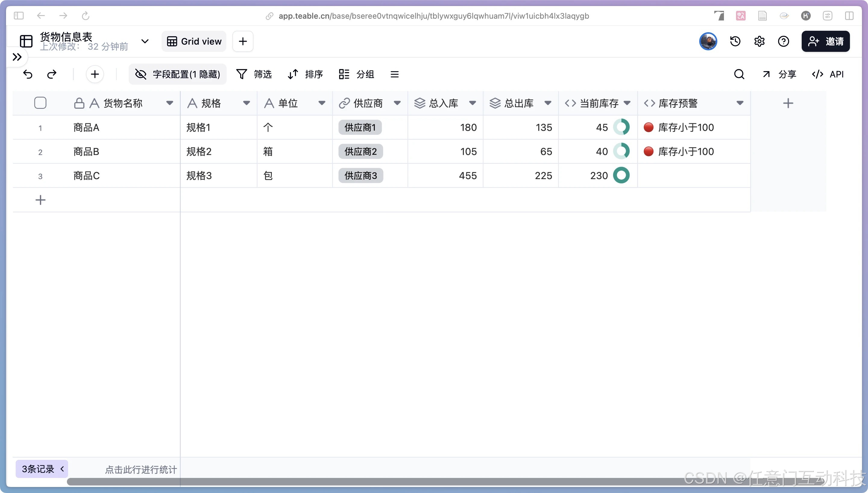Expand sidebar with double chevron icon
The image size is (868, 493).
point(17,57)
